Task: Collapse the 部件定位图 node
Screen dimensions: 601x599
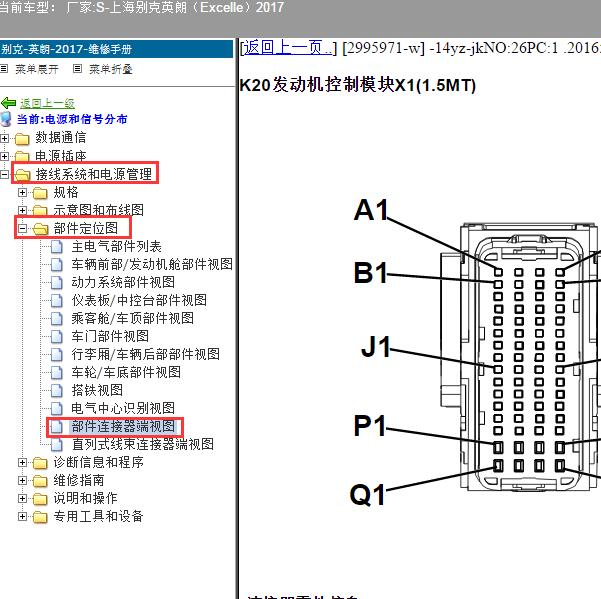Action: coord(22,229)
